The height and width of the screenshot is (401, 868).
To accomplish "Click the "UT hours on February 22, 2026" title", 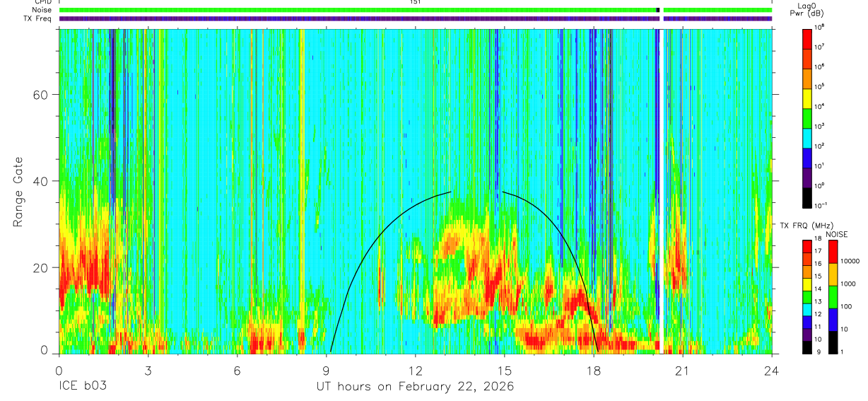I will [x=415, y=387].
